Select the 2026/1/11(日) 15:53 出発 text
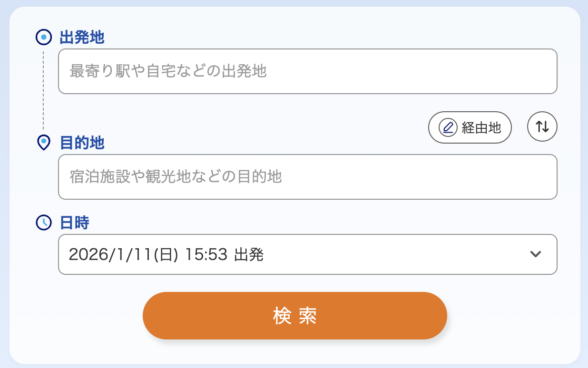Screen dimensions: 588x368 166,255
